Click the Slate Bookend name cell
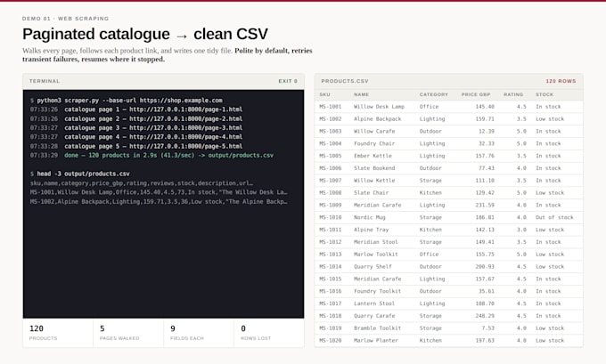Viewport: 606px width, 364px height. coord(374,168)
